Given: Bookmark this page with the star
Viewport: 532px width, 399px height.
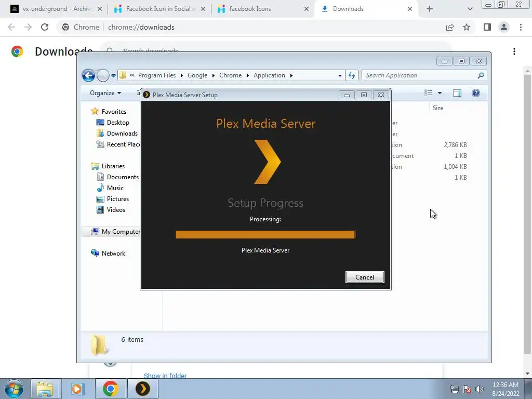Looking at the screenshot, I should [467, 27].
